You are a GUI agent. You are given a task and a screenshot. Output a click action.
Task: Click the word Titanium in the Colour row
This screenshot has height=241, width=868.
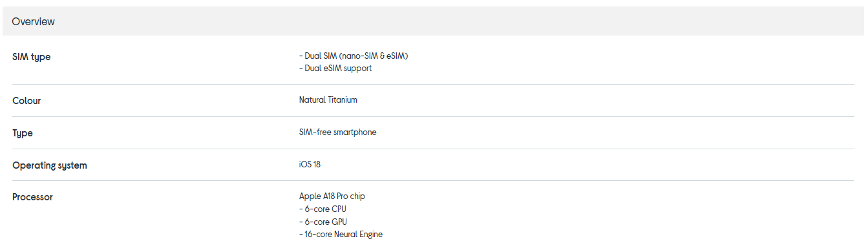[x=343, y=100]
